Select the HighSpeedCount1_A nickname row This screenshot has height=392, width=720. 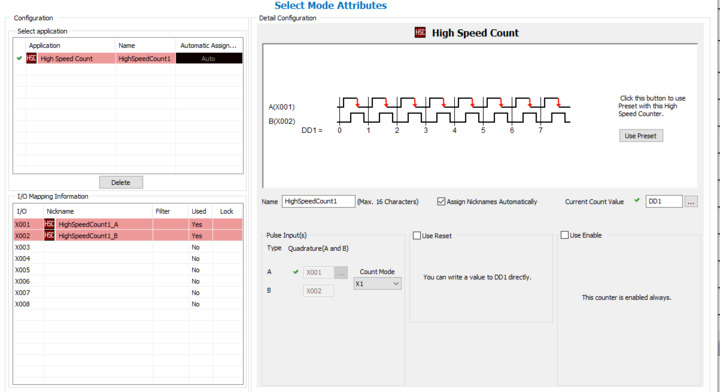point(128,224)
